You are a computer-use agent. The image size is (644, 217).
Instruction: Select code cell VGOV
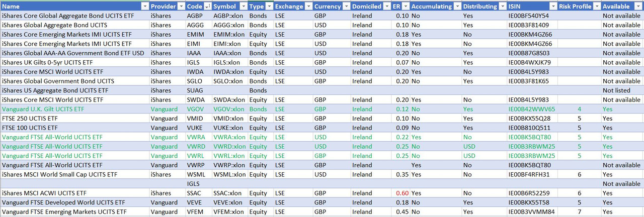tap(198, 109)
